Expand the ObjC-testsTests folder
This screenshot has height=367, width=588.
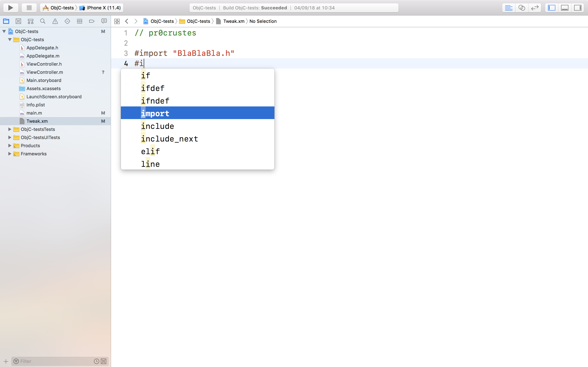pos(10,129)
